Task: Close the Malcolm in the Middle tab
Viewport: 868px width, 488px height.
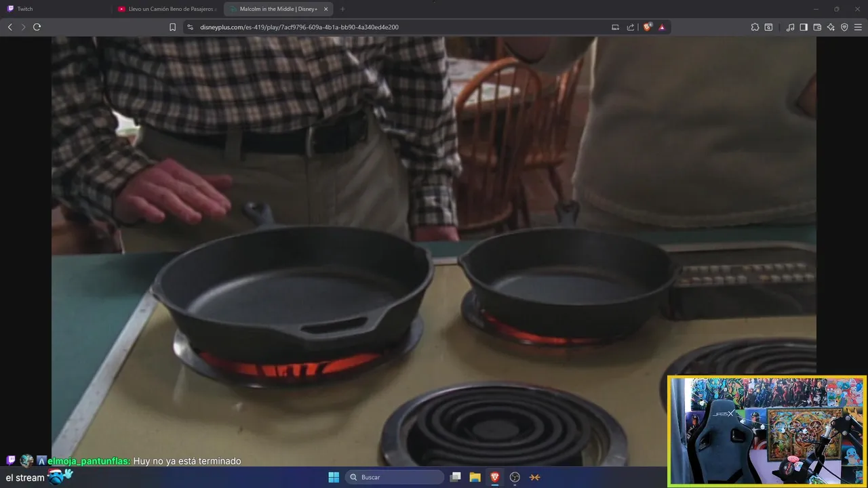Action: point(325,9)
